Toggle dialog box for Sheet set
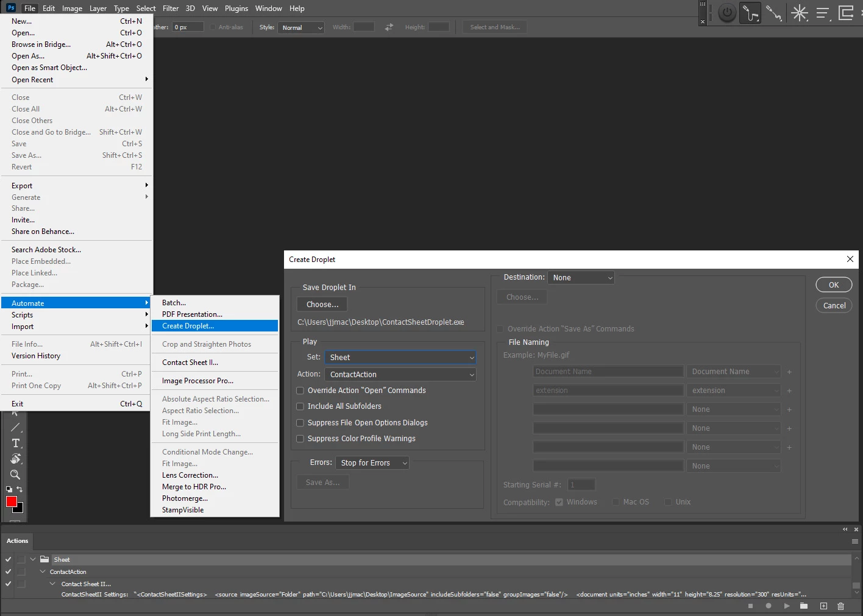Screen dimensions: 863x616 click(x=21, y=559)
